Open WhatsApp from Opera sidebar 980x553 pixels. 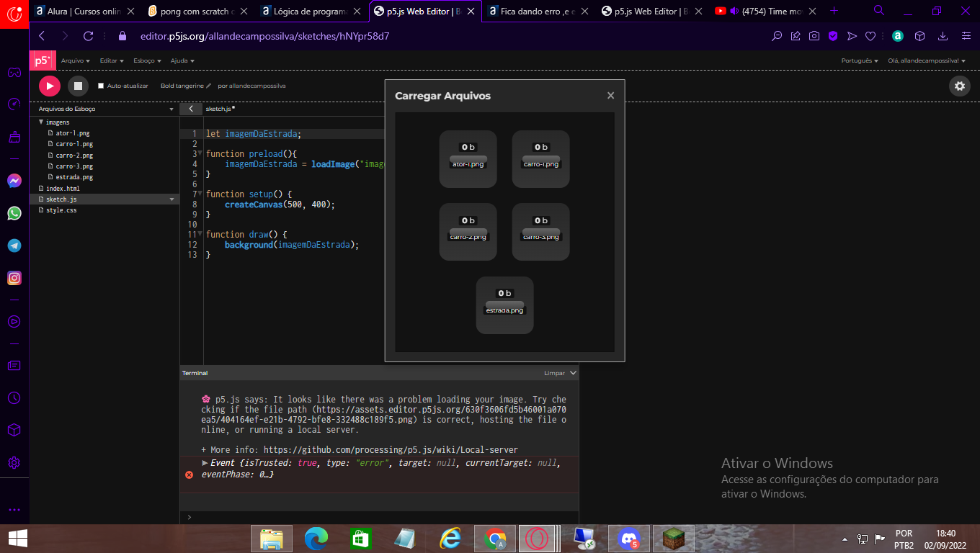click(14, 213)
